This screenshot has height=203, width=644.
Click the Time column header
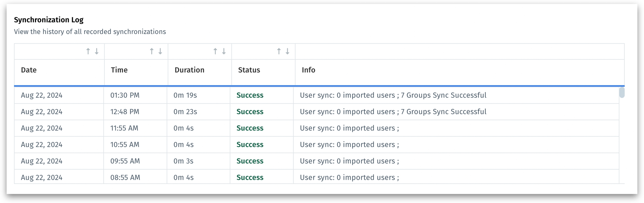click(119, 70)
